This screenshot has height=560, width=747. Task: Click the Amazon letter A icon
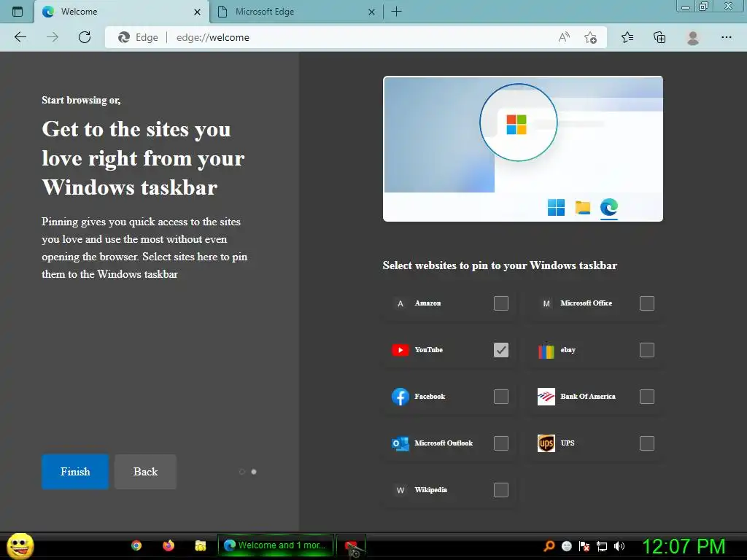400,303
